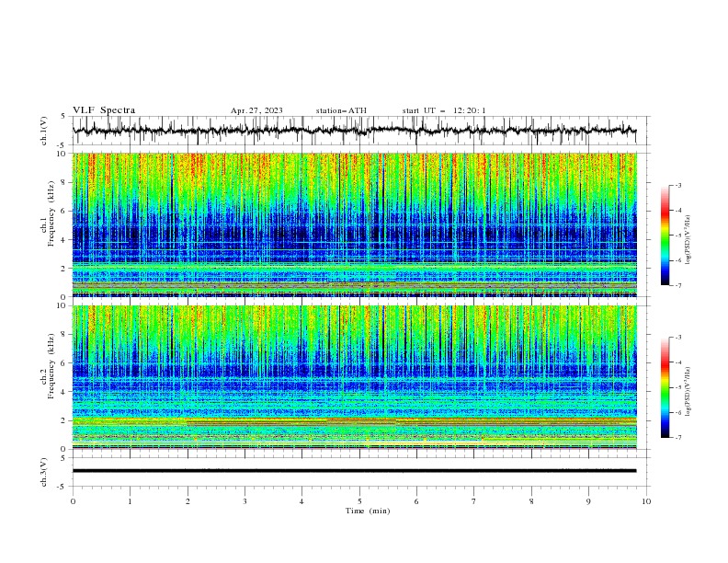
Task: Click the "station=ATH" label
Action: (x=341, y=110)
